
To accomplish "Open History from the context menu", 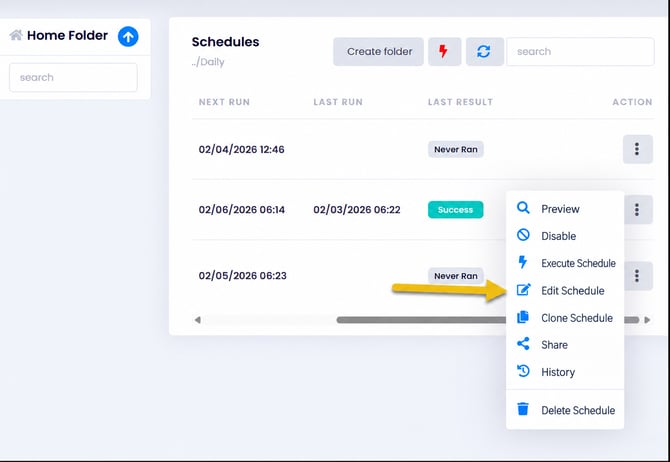I will (x=565, y=372).
